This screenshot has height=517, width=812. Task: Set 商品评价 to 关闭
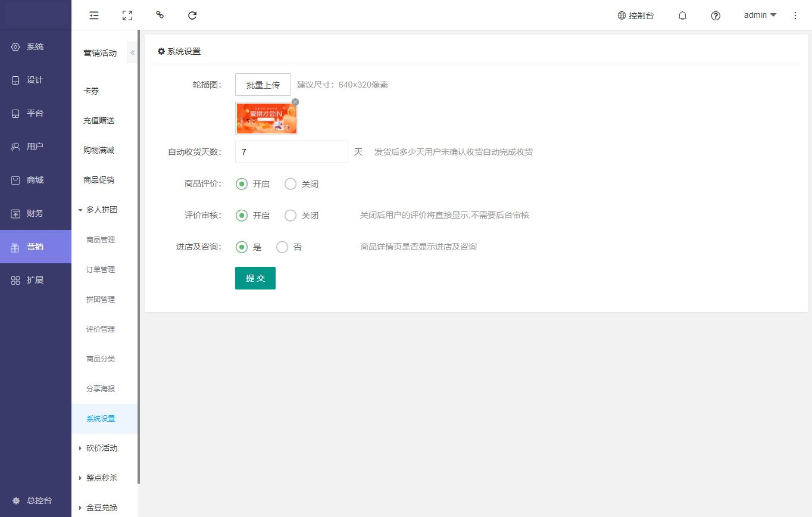click(291, 184)
